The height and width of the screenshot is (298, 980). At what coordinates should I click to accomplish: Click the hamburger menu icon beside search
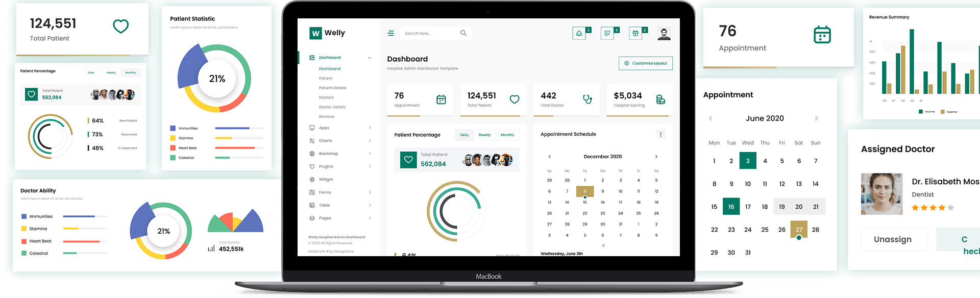click(390, 33)
